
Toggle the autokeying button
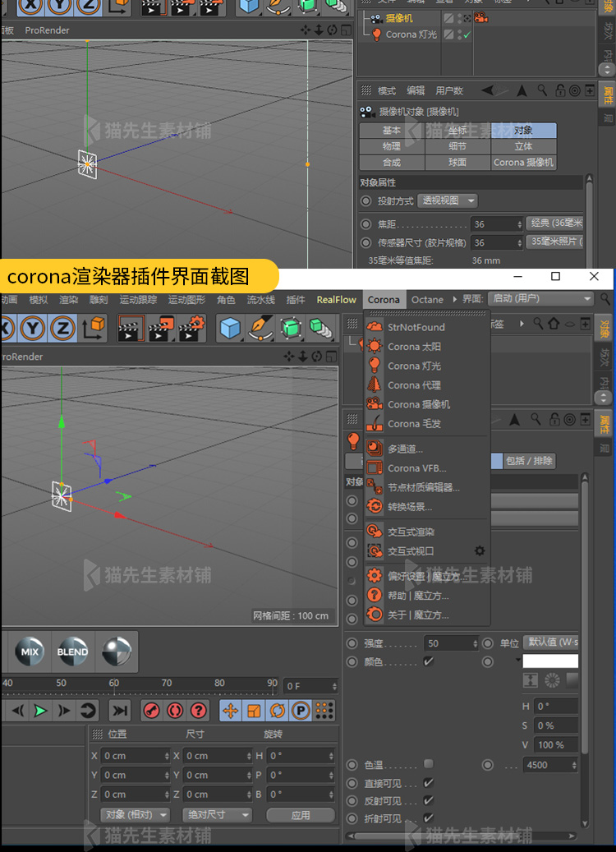click(x=175, y=710)
